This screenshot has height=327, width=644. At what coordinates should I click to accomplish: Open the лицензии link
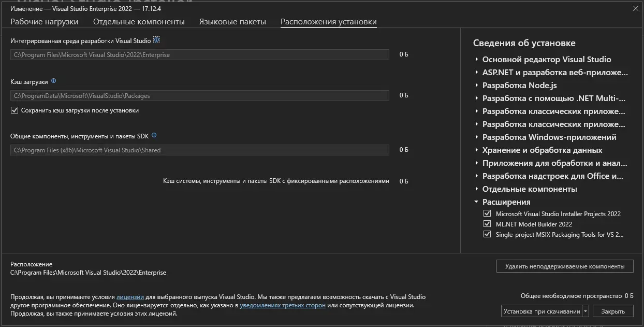(130, 297)
